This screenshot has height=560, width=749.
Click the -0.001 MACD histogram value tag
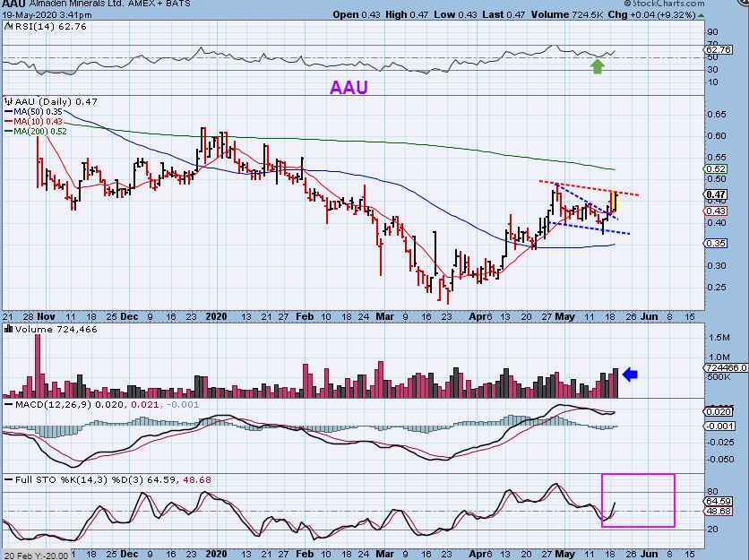719,426
